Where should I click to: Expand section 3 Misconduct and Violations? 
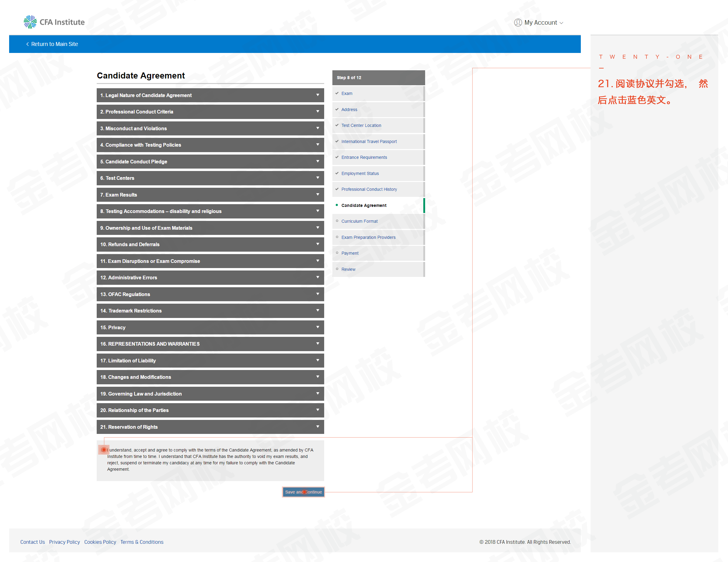pos(210,128)
